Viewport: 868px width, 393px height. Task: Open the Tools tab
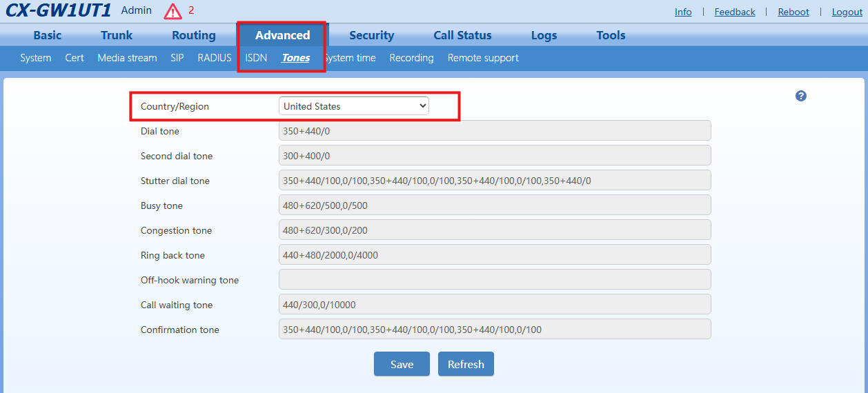611,35
